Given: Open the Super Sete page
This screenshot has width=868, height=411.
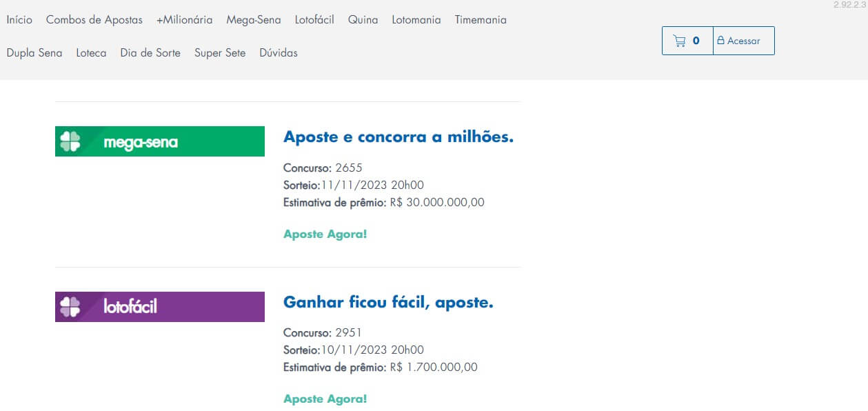Looking at the screenshot, I should (x=219, y=53).
